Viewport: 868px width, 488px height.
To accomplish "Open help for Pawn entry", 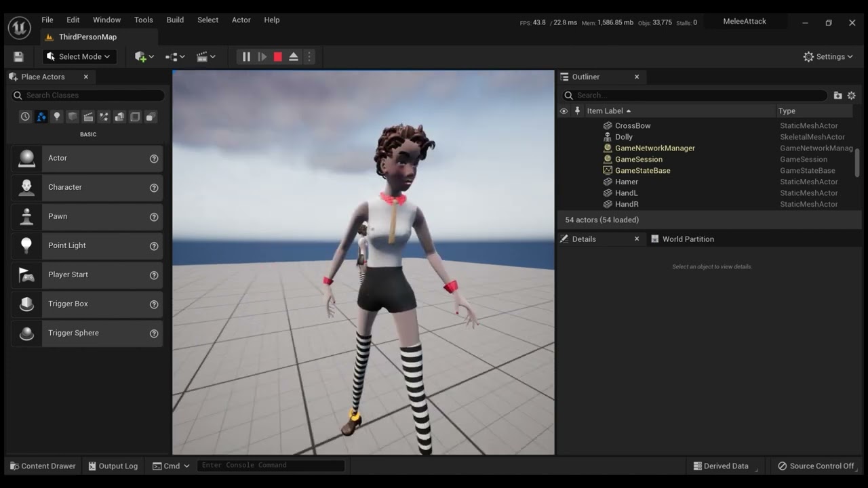I will pyautogui.click(x=154, y=217).
